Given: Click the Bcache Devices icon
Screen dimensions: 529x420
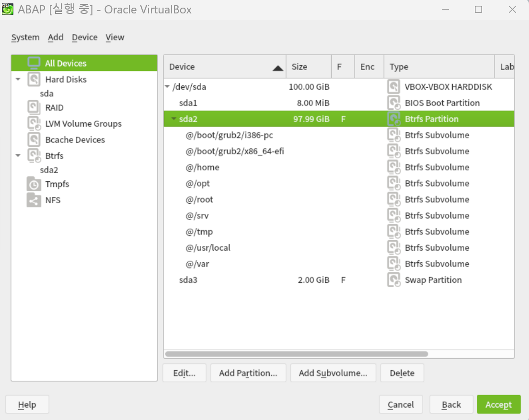Looking at the screenshot, I should (x=34, y=140).
